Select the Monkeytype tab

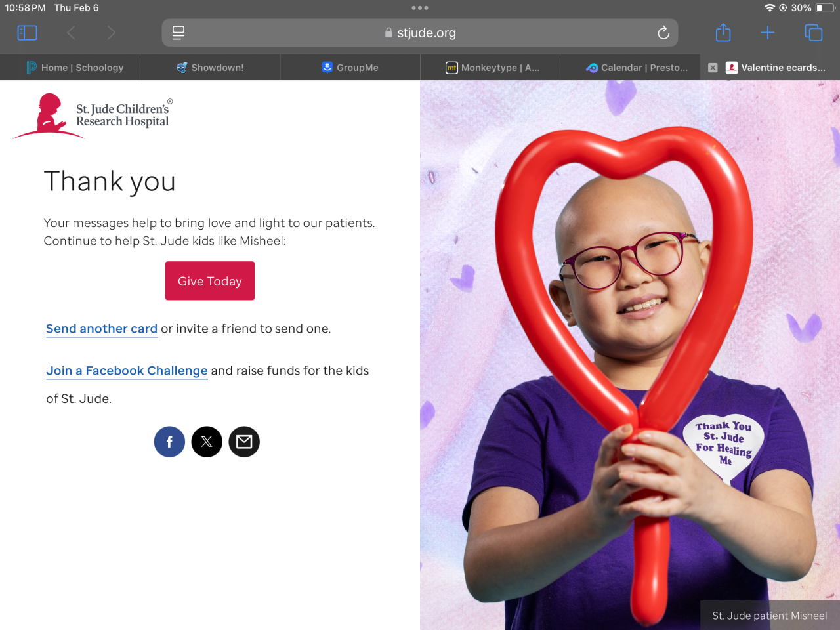490,68
